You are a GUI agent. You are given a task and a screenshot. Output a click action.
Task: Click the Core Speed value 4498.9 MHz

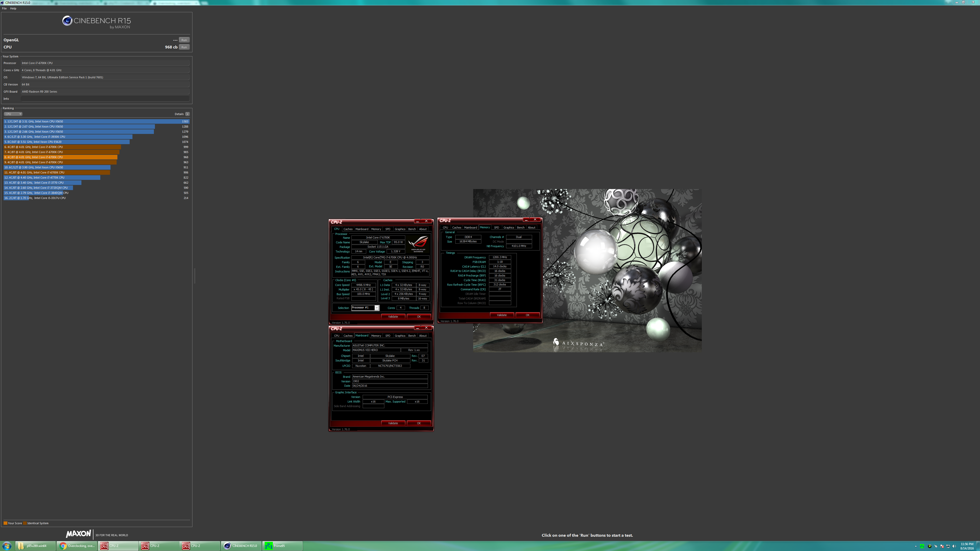coord(363,285)
